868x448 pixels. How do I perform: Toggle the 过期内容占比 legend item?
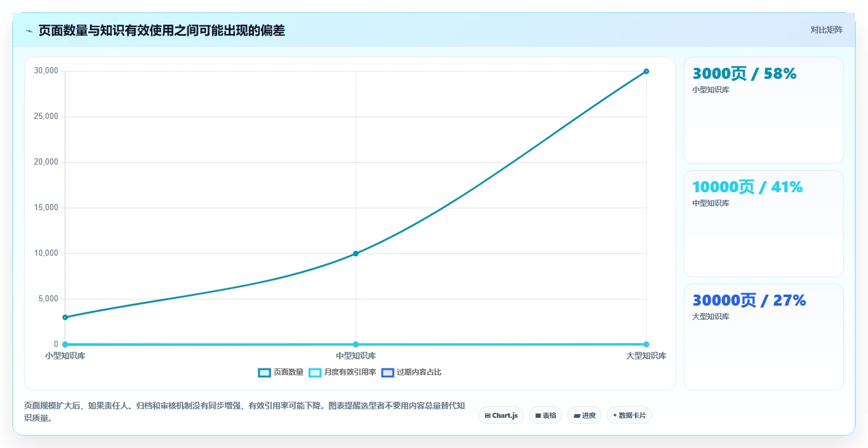(411, 372)
